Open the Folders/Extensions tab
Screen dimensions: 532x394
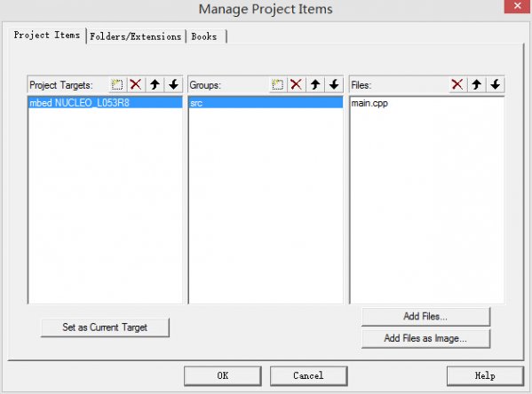135,36
